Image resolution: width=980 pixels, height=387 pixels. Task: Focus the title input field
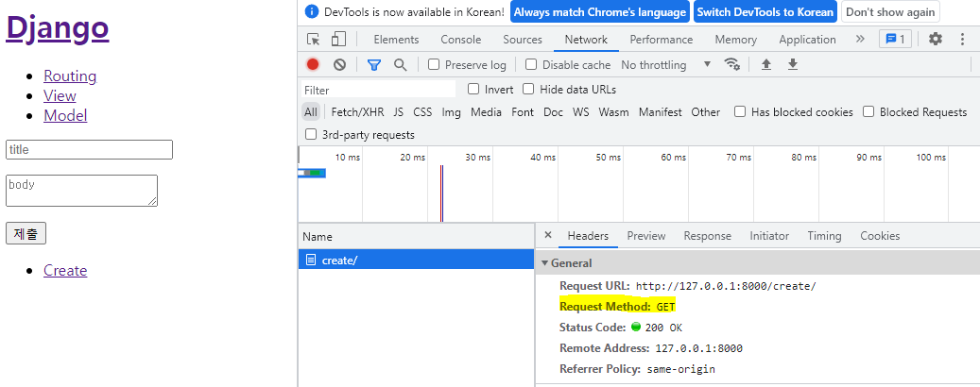tap(89, 150)
